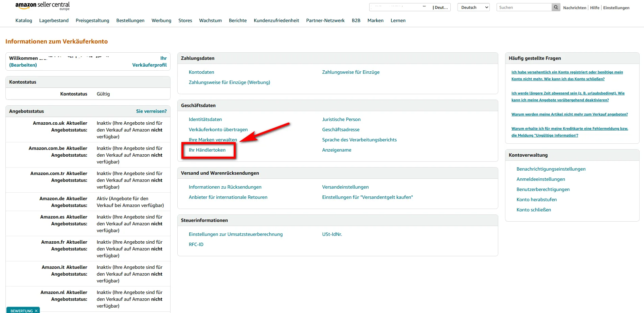
Task: Open the Deutsch language dropdown
Action: pos(473,7)
